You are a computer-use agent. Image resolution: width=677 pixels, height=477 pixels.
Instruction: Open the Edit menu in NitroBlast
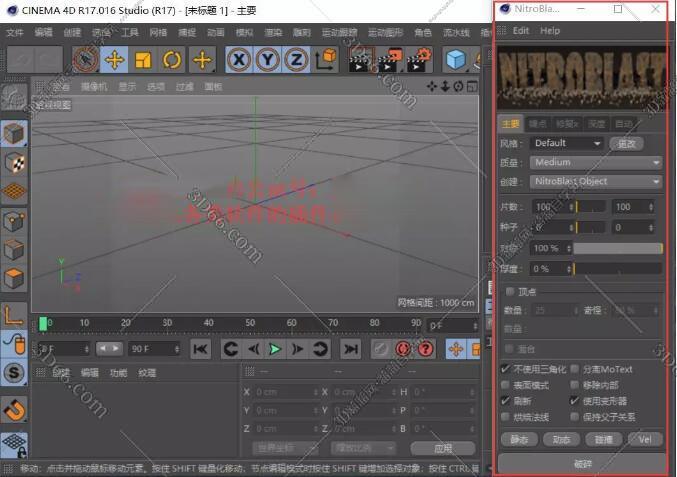521,31
